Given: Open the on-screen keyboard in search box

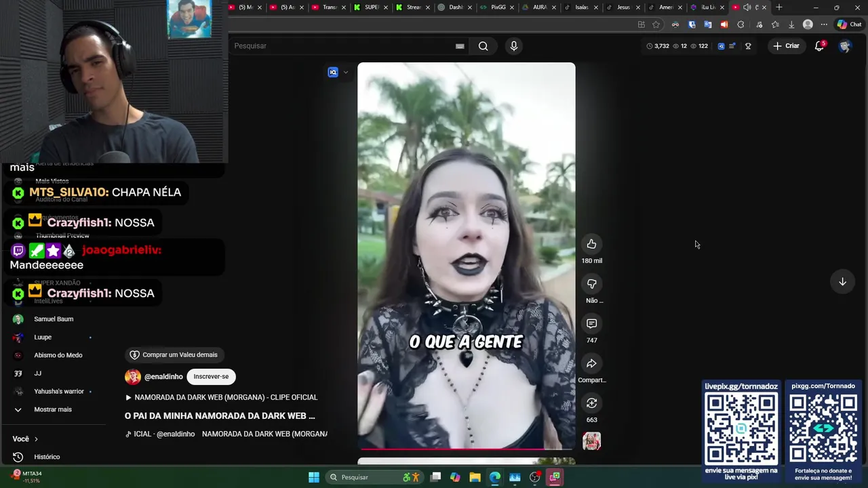Looking at the screenshot, I should [460, 46].
